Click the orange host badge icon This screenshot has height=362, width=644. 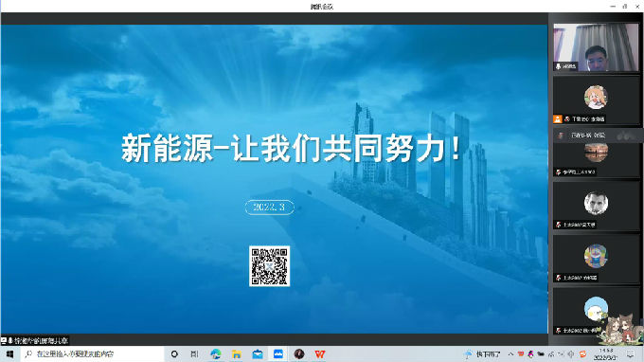557,119
